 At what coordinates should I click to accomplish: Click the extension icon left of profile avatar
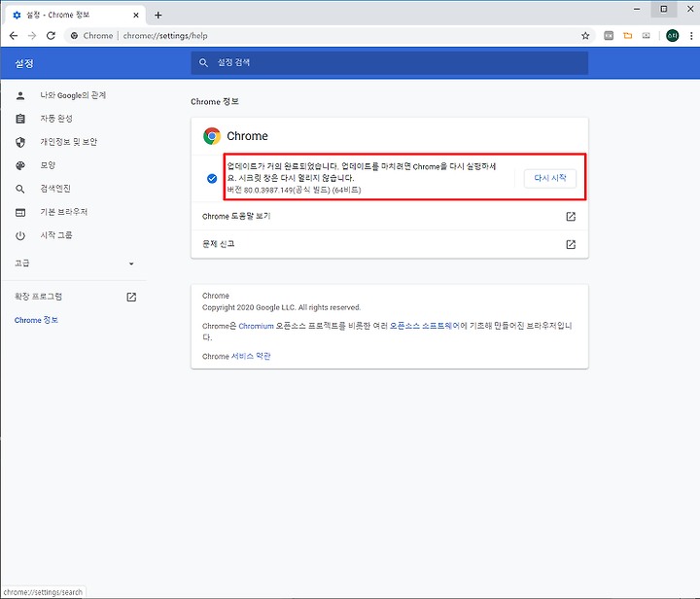646,36
